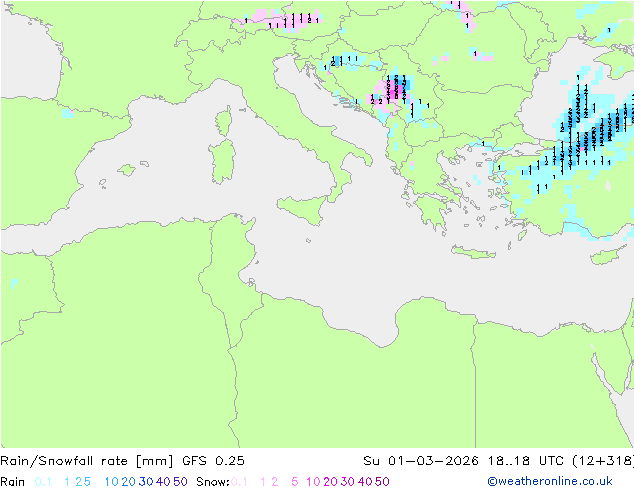Click the island of Sicily on the map
Viewport: 634px width, 490px height.
click(303, 208)
